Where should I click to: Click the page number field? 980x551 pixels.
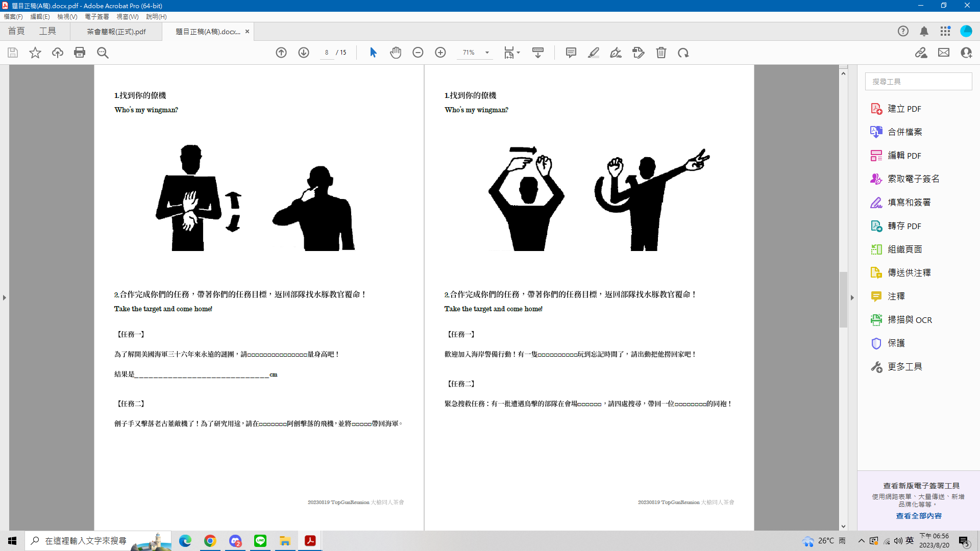(x=327, y=53)
